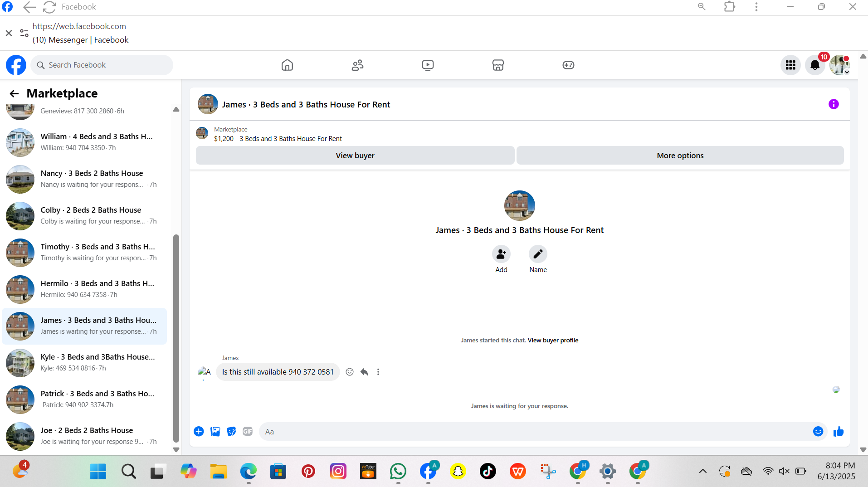The image size is (868, 487).
Task: Click the large listing photo in chat center
Action: [520, 205]
